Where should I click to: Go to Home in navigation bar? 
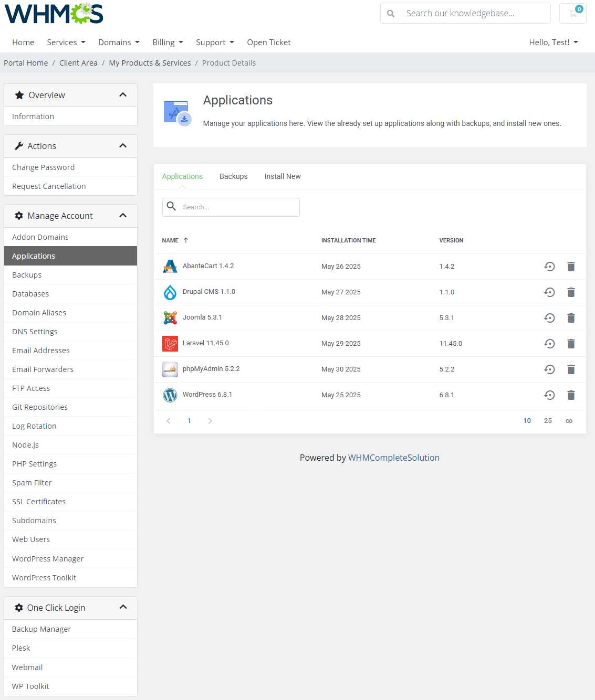[x=23, y=43]
